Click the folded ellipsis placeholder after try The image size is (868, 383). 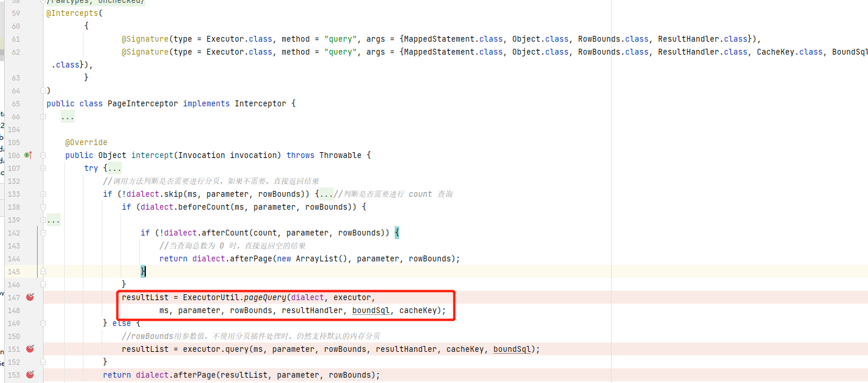pyautogui.click(x=114, y=168)
